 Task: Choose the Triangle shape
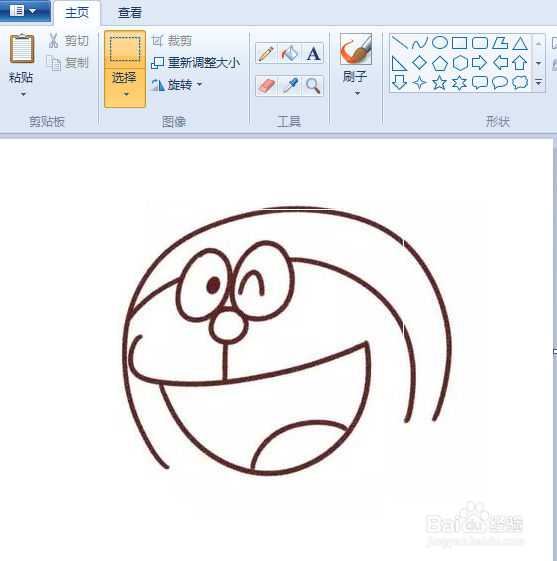point(520,43)
